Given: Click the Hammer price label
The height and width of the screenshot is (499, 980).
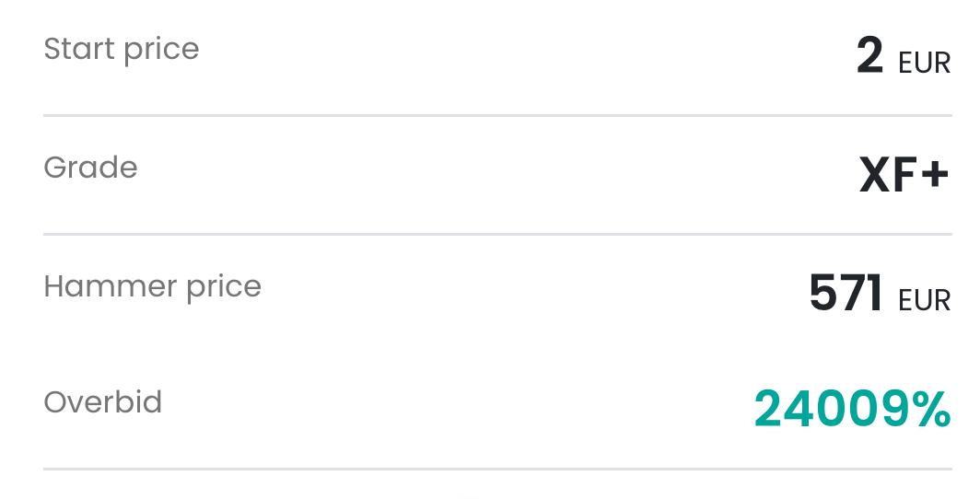Looking at the screenshot, I should (153, 287).
